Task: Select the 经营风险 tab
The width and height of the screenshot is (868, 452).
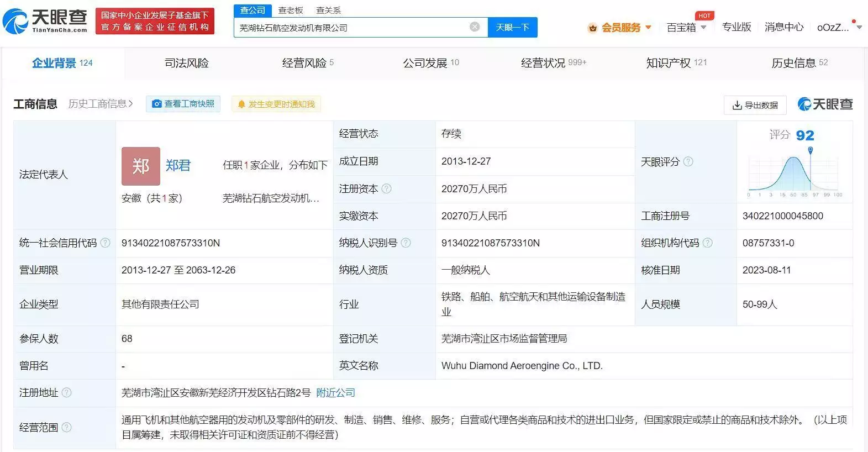Action: (x=308, y=63)
